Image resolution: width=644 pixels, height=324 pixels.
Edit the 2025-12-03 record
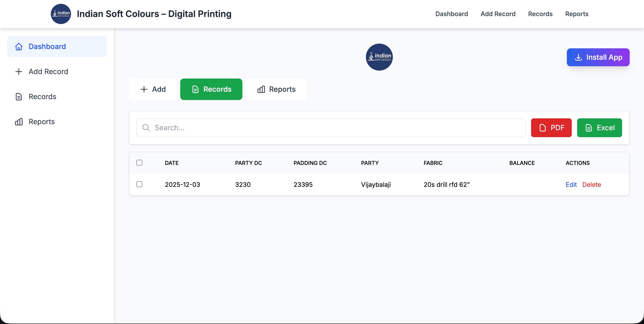click(x=571, y=184)
